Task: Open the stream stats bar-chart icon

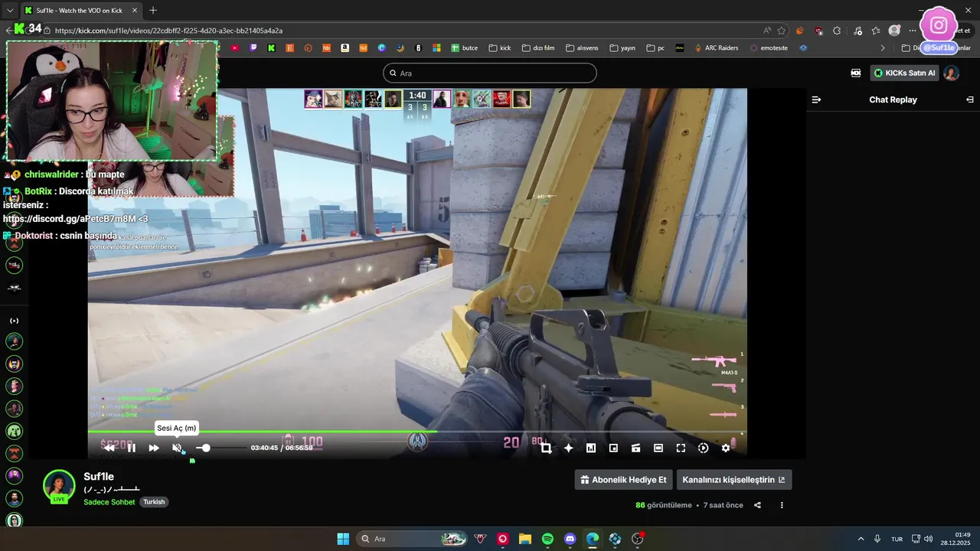Action: pos(591,448)
